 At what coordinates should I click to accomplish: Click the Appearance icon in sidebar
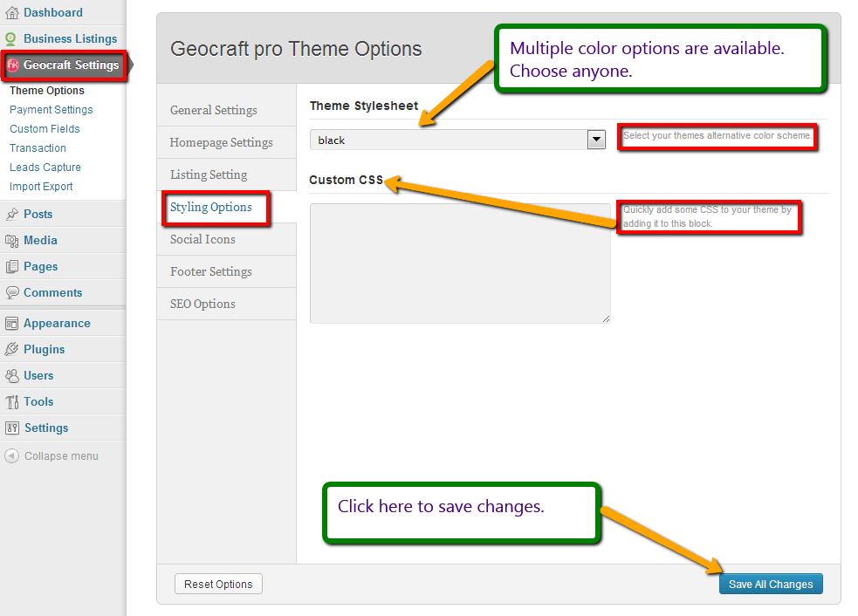[11, 324]
